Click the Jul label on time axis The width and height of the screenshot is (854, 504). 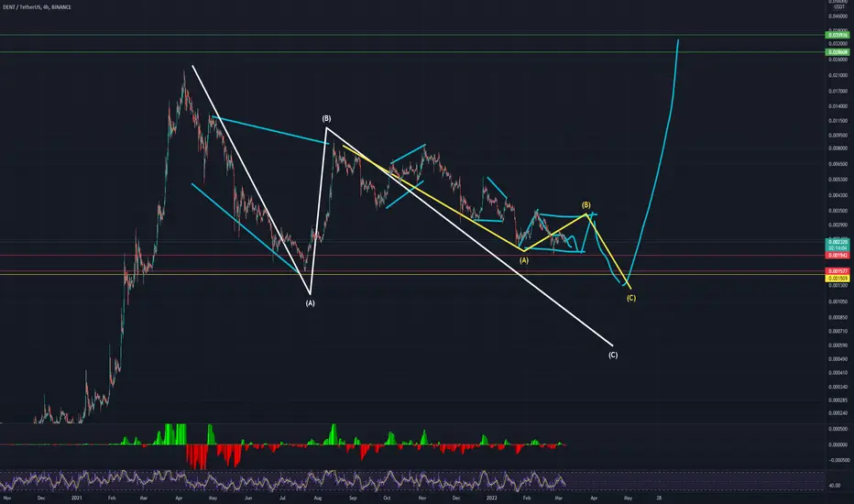(x=282, y=498)
